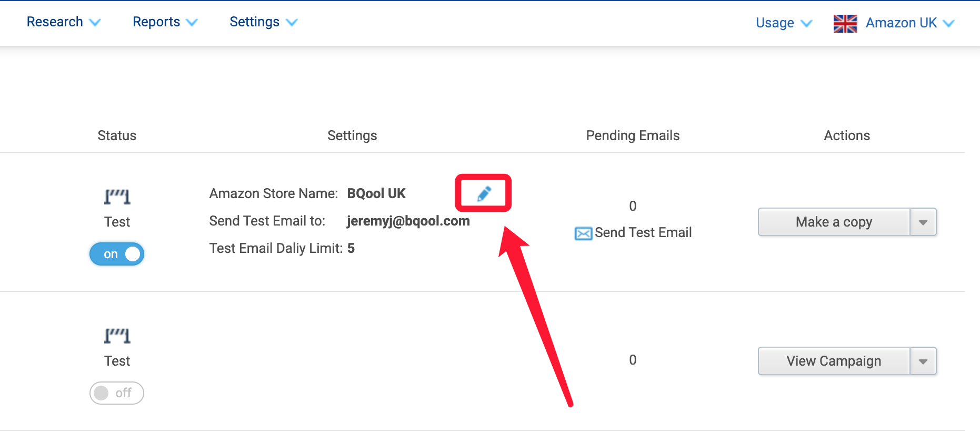Click the Settings column header
Screen dimensions: 980x431
pos(352,135)
